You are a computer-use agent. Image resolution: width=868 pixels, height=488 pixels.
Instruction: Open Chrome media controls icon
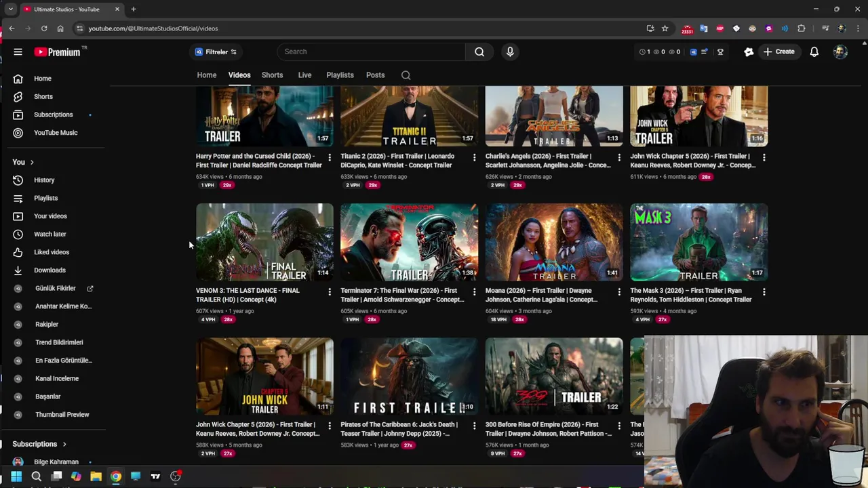(825, 28)
